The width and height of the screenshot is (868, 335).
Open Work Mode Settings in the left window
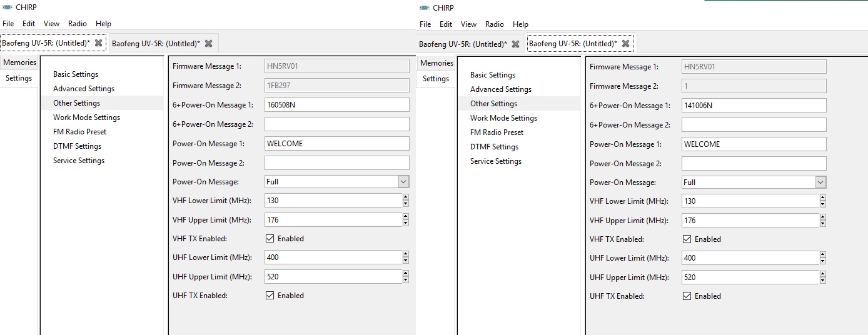point(86,117)
